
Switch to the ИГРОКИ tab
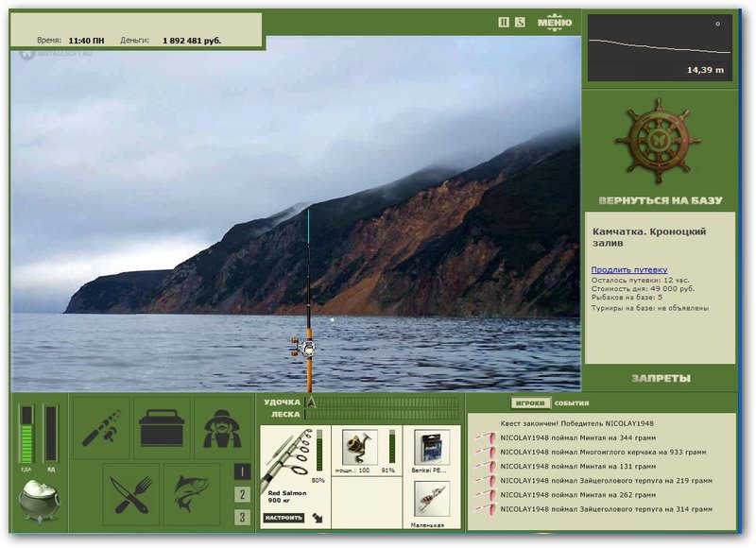(x=530, y=402)
